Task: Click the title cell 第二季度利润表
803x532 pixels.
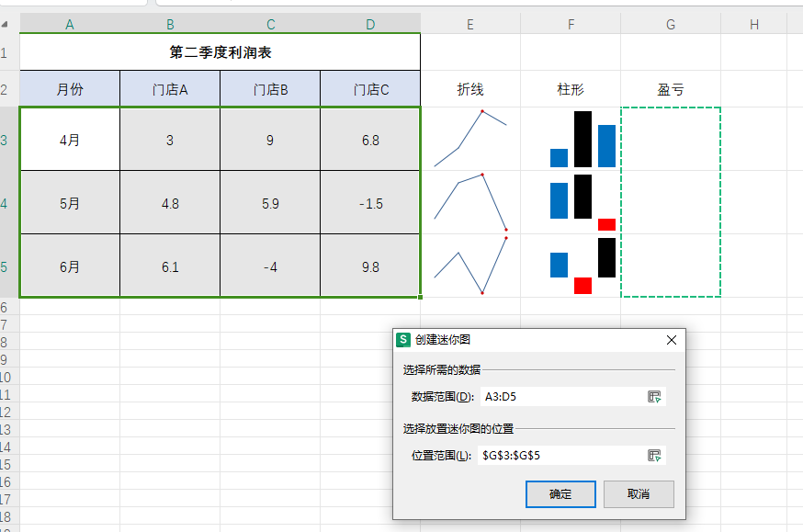Action: [x=221, y=52]
